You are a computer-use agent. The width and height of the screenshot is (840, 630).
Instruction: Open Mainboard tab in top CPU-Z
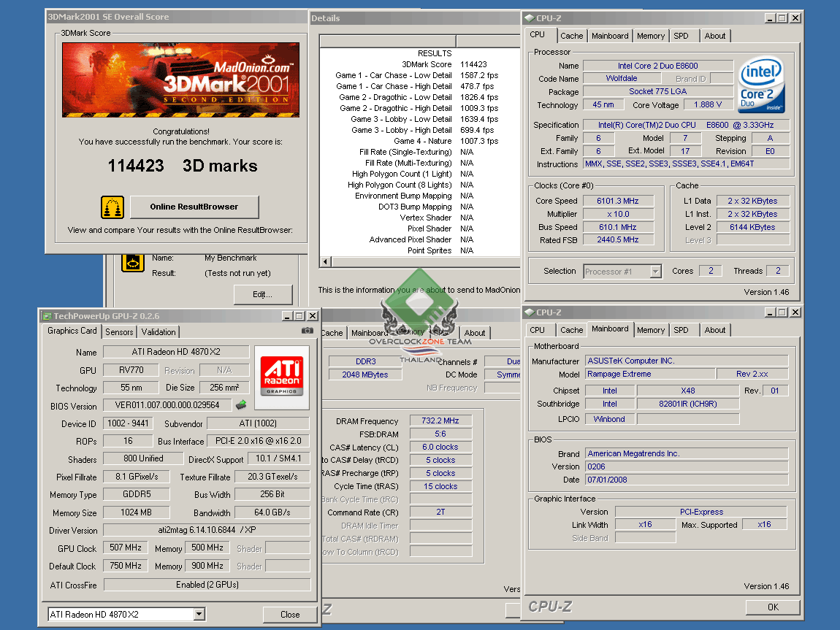(610, 36)
